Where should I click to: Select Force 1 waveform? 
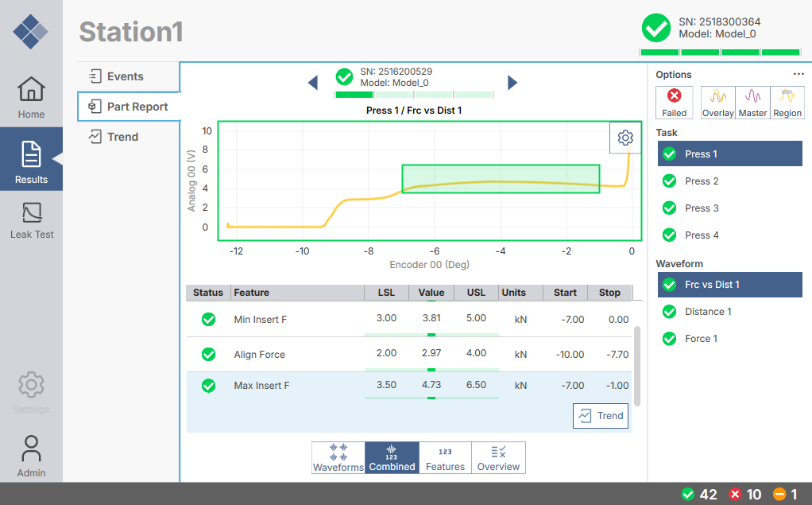[x=729, y=339]
